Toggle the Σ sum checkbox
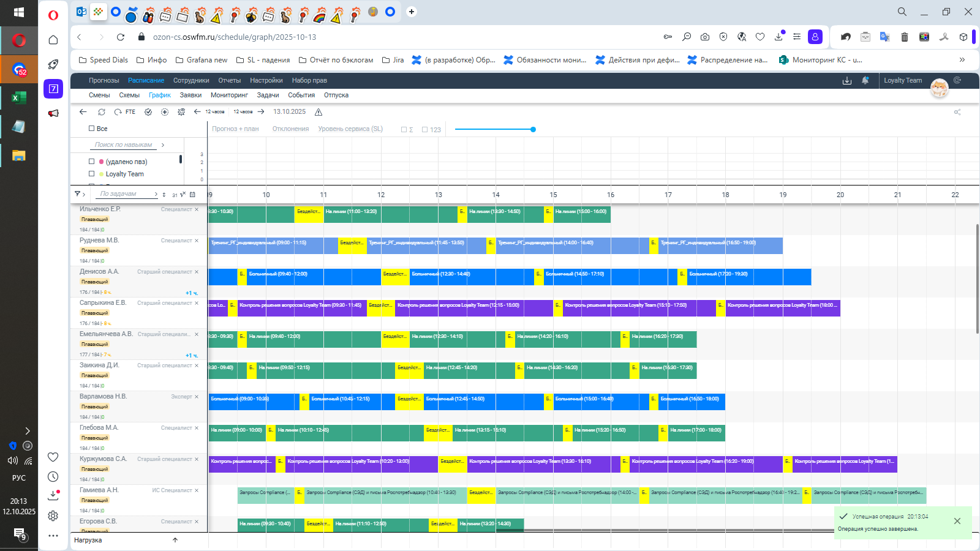 point(404,130)
